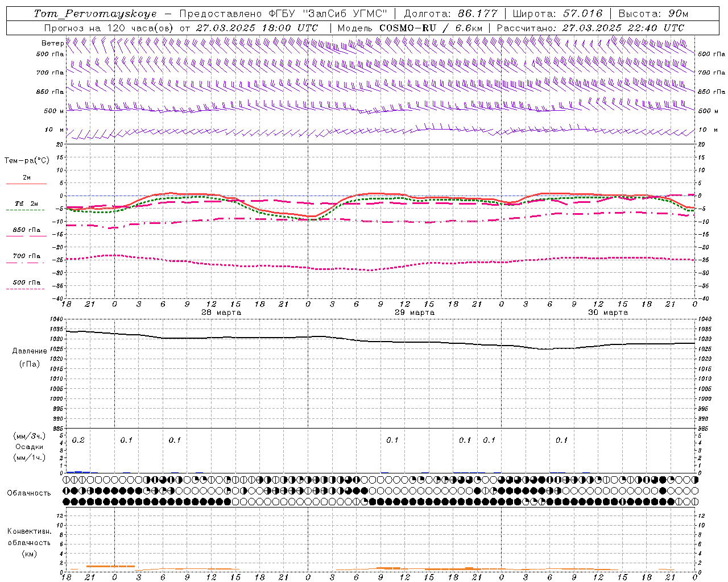Click the Давление panel label
The height and width of the screenshot is (582, 728).
pos(30,351)
